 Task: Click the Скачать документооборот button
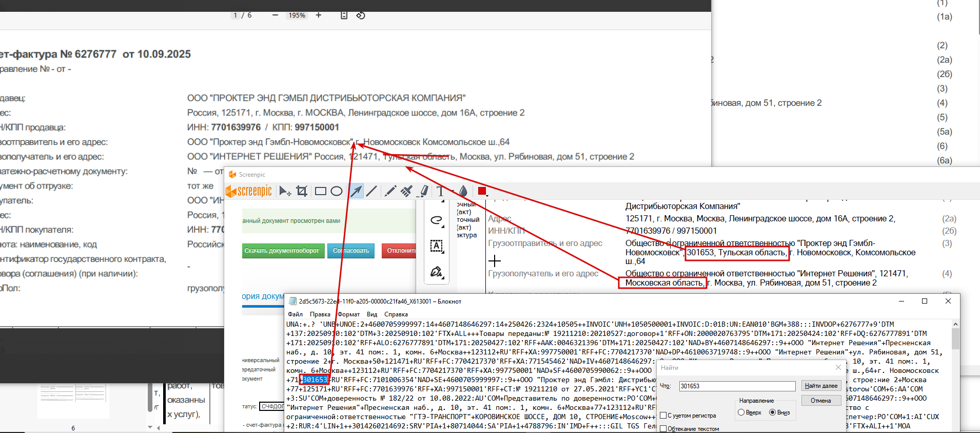[x=283, y=251]
